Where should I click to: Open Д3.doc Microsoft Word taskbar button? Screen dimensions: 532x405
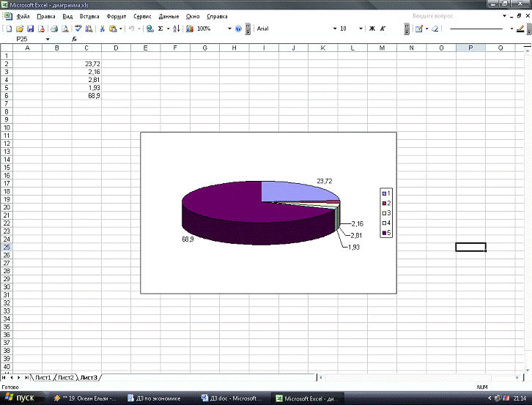pos(231,398)
